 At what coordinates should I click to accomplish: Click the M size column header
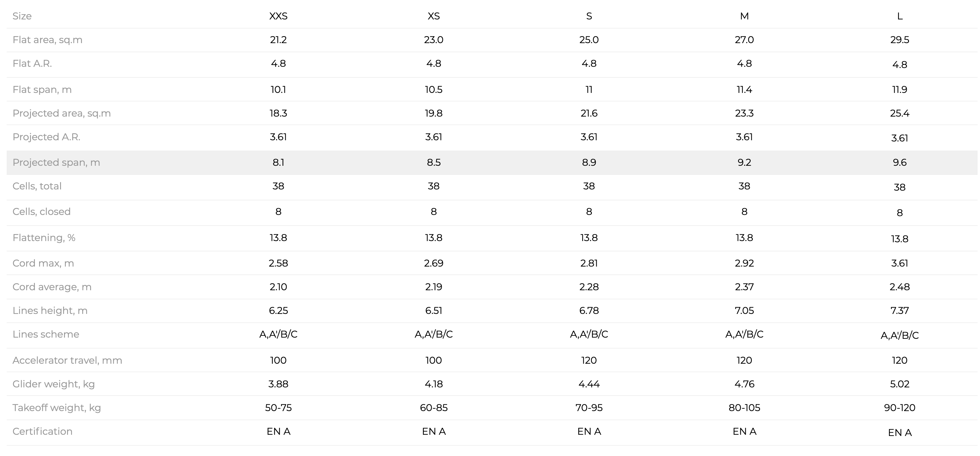point(744,16)
